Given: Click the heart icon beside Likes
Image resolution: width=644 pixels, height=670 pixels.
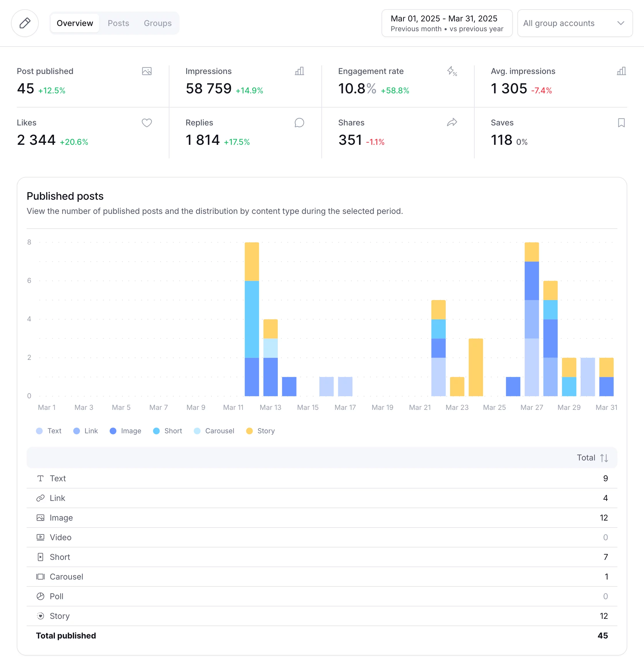Looking at the screenshot, I should click(x=147, y=123).
